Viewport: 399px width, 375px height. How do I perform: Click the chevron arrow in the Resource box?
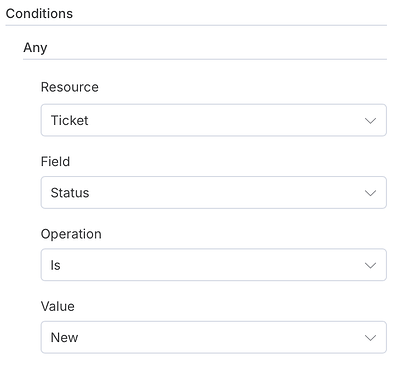(x=370, y=121)
